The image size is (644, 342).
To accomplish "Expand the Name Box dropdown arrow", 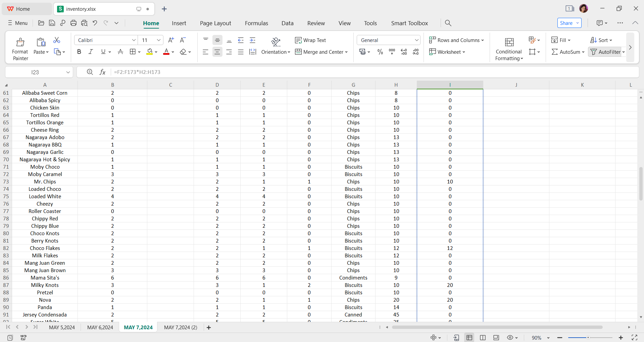I will click(x=68, y=72).
